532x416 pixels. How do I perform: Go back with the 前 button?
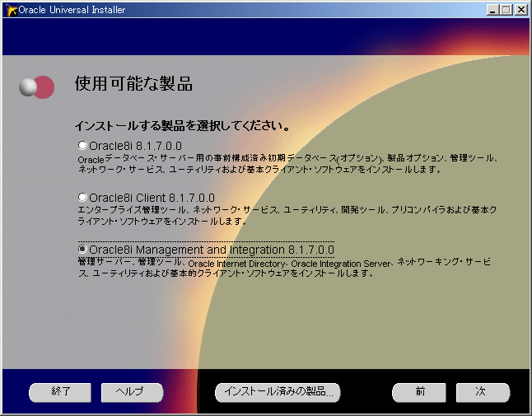419,392
